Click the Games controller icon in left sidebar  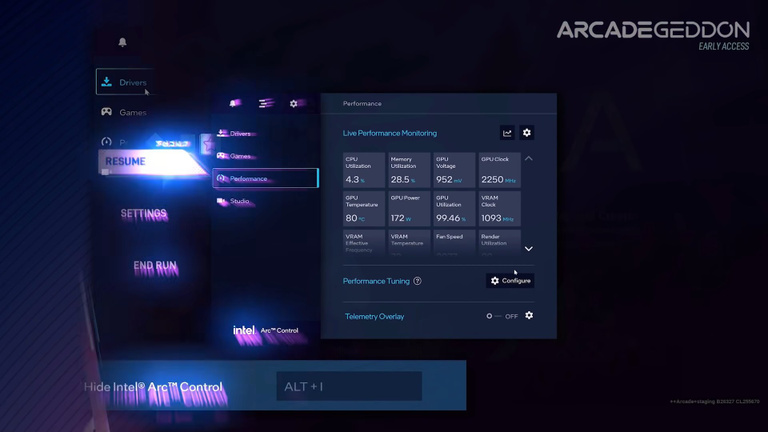coord(106,112)
